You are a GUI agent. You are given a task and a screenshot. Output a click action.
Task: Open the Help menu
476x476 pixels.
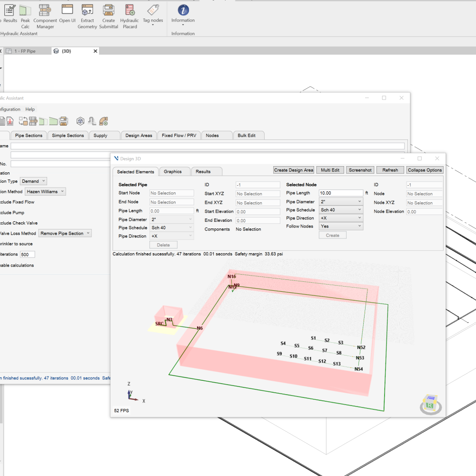tap(30, 109)
